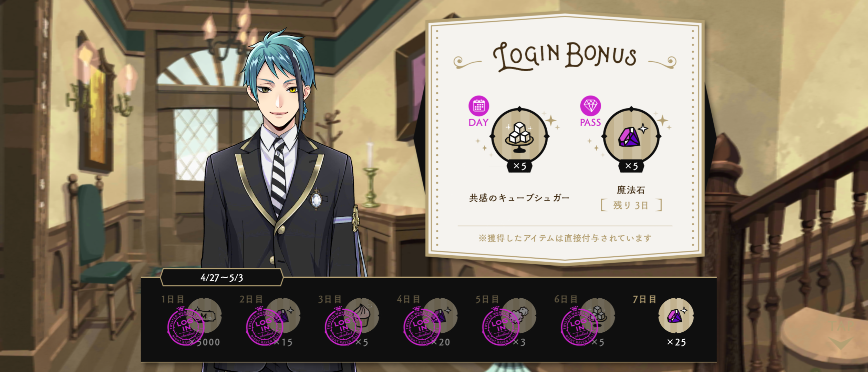
Task: Click the 4/27〜5/3 date range label
Action: pos(222,278)
